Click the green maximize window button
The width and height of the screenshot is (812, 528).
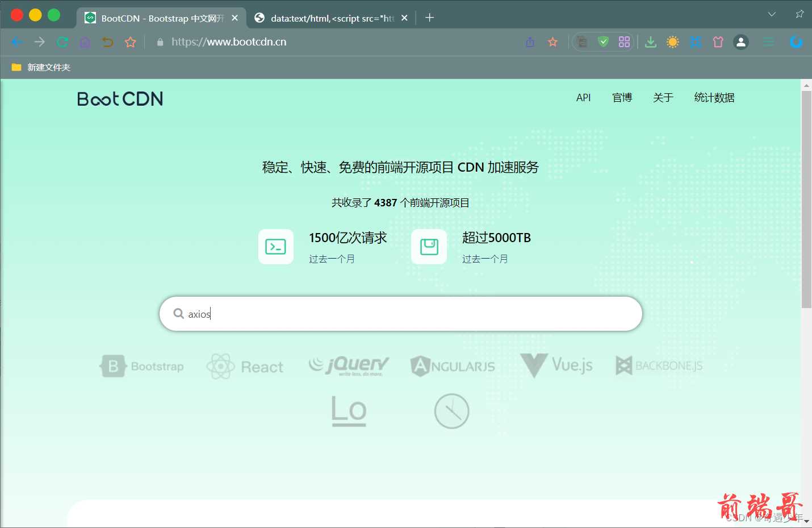[x=54, y=15]
